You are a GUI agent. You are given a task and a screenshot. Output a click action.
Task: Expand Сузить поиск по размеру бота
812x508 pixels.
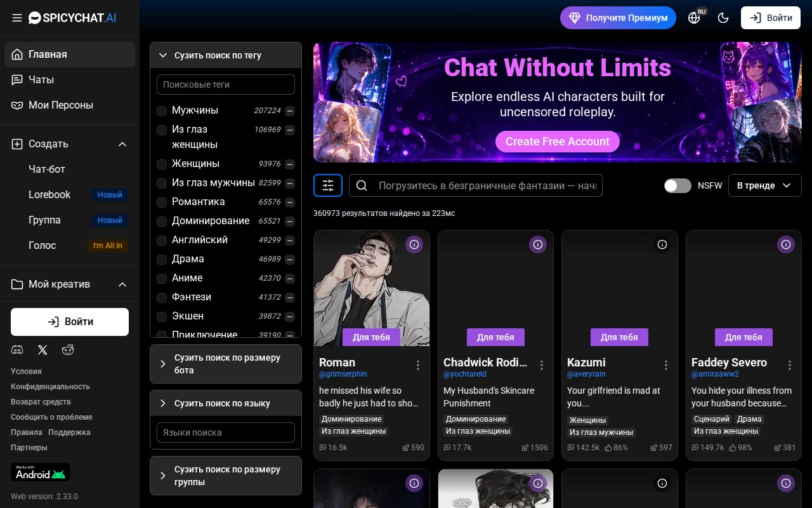(x=226, y=364)
